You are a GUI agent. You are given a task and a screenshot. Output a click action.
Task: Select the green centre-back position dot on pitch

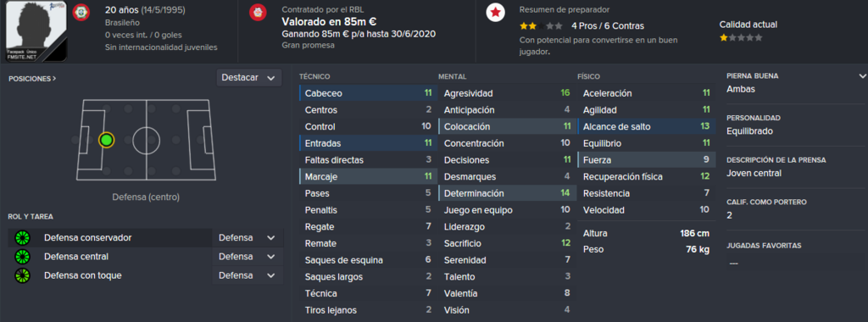point(106,140)
